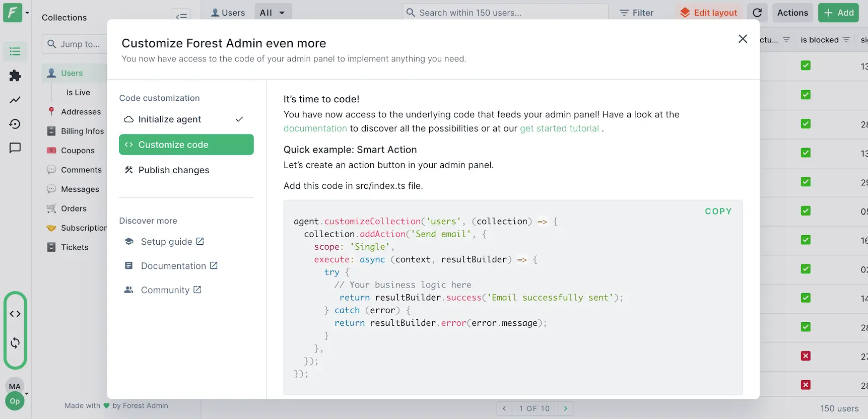Toggle the first red X blocked checkbox
Viewport: 868px width, 419px height.
(806, 356)
